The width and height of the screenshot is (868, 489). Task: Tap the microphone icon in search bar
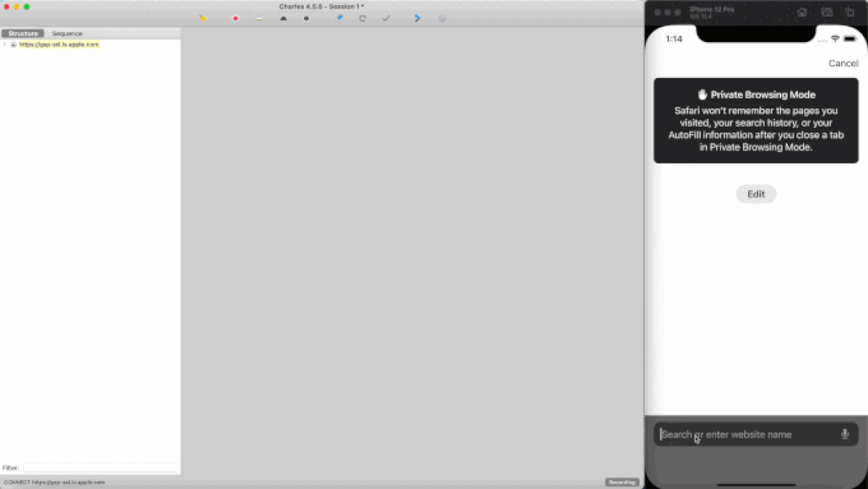pos(844,434)
